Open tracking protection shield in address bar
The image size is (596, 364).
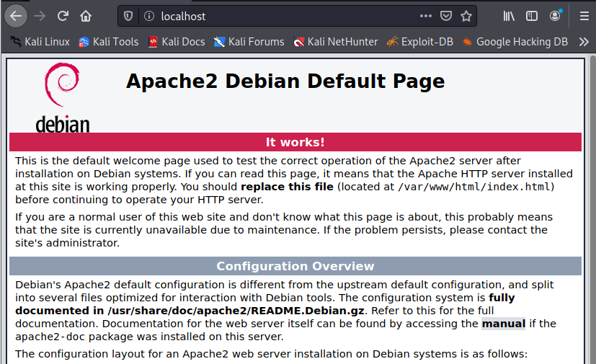tap(128, 16)
